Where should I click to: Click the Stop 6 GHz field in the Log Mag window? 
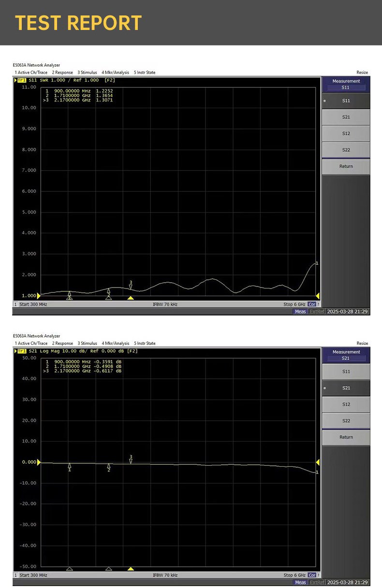(294, 575)
